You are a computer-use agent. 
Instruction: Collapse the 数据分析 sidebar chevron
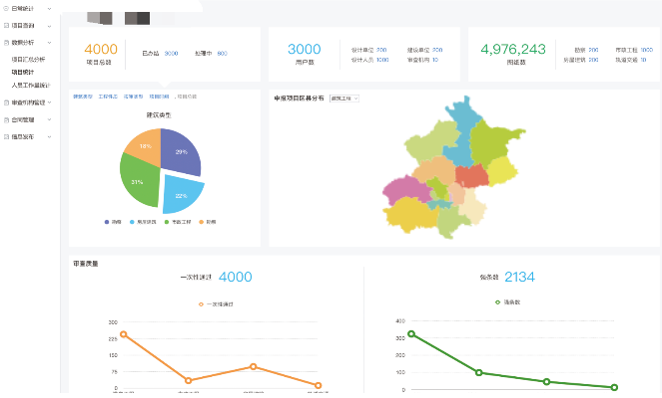pos(49,43)
